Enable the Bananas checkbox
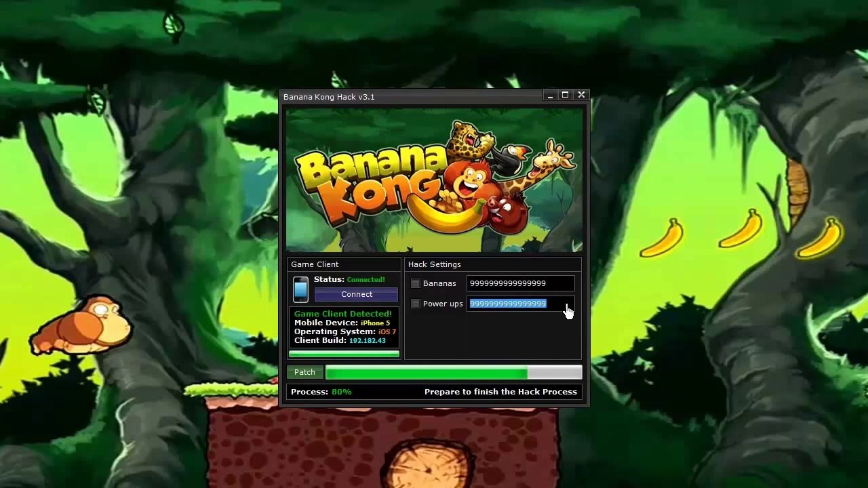 pyautogui.click(x=416, y=283)
